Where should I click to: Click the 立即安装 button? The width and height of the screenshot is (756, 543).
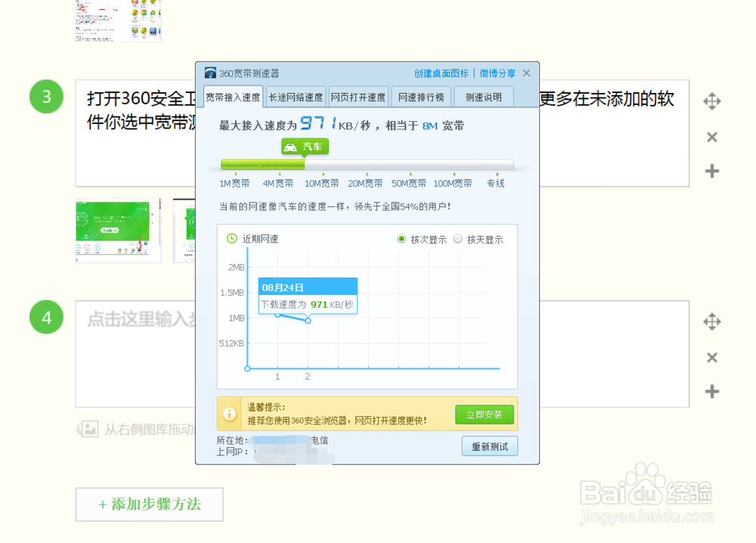tap(485, 414)
